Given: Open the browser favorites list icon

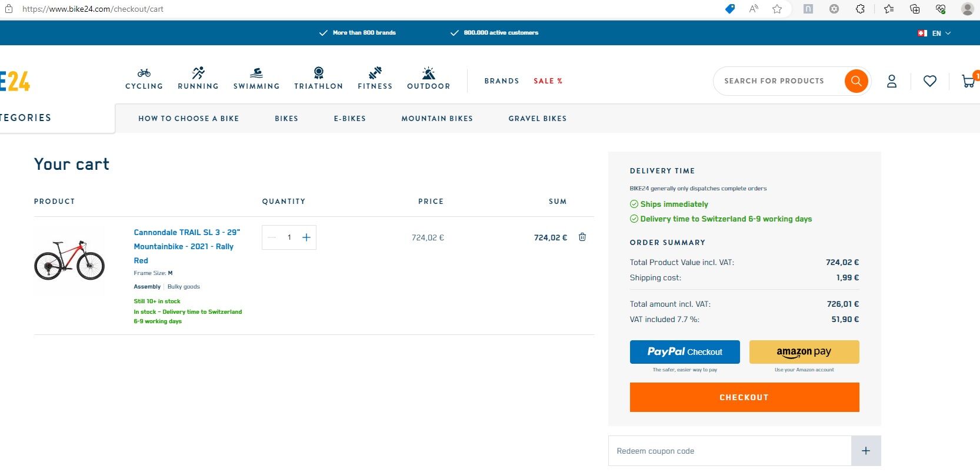Looking at the screenshot, I should [889, 9].
